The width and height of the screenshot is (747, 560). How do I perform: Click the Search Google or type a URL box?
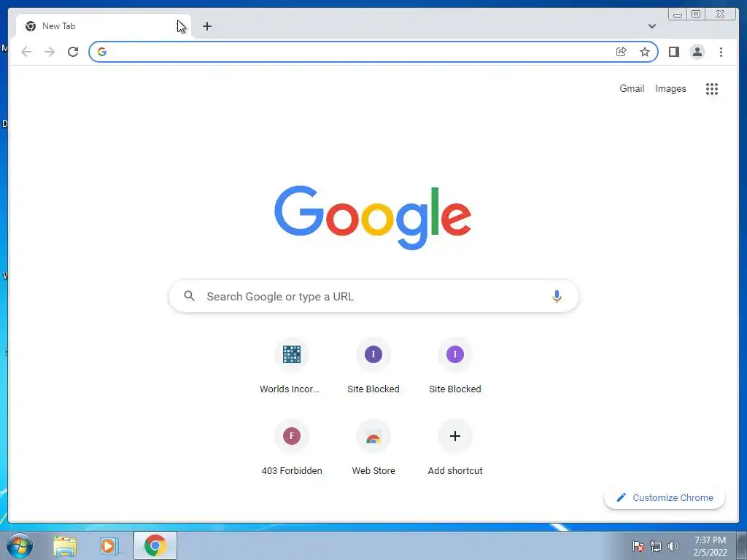373,296
